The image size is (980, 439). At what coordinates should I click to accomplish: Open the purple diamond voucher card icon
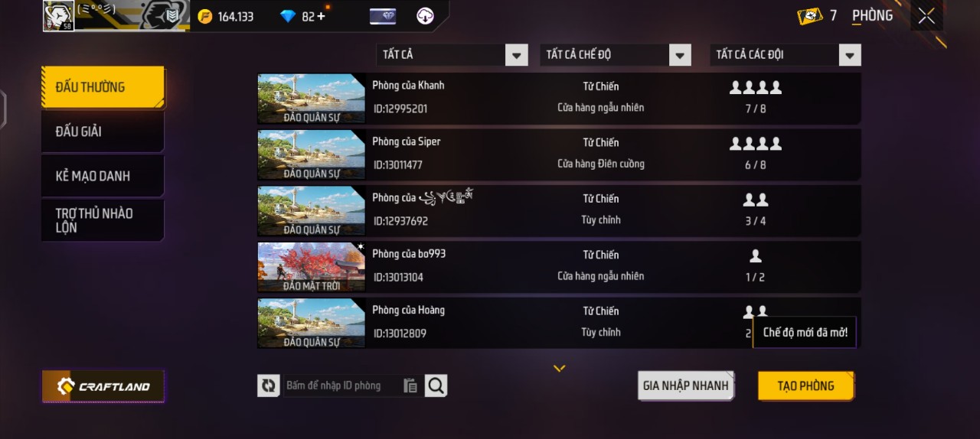tap(383, 16)
